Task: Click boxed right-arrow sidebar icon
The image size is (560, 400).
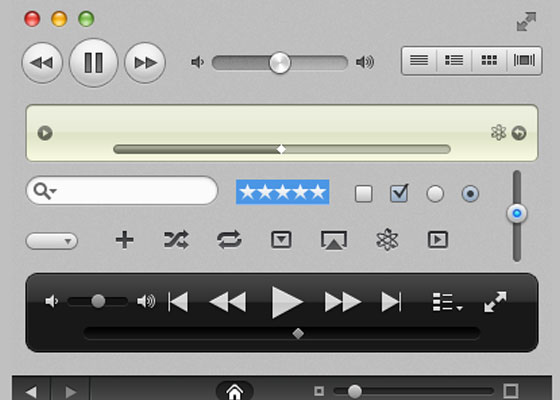Action: (438, 240)
